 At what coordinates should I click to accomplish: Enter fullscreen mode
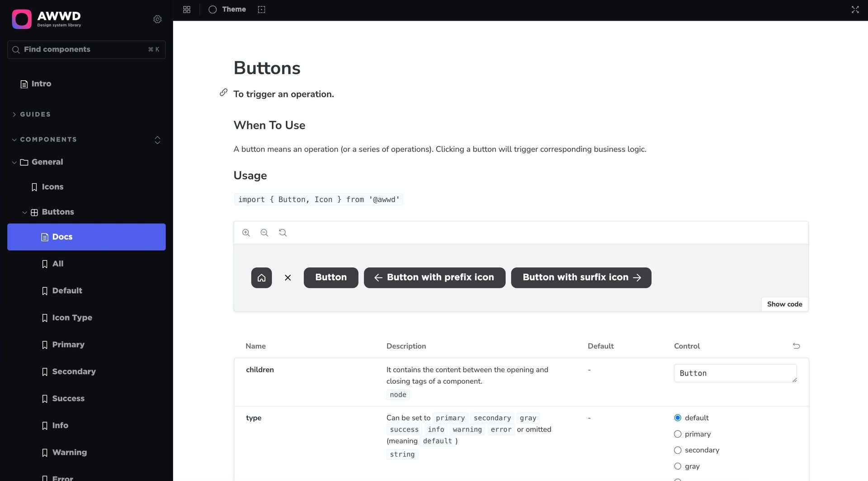pos(855,10)
